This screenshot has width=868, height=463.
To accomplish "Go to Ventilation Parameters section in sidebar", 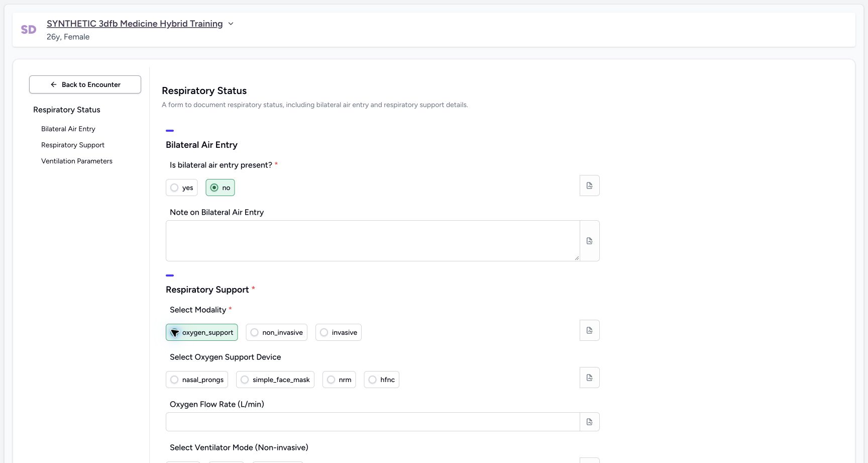I will pyautogui.click(x=77, y=161).
